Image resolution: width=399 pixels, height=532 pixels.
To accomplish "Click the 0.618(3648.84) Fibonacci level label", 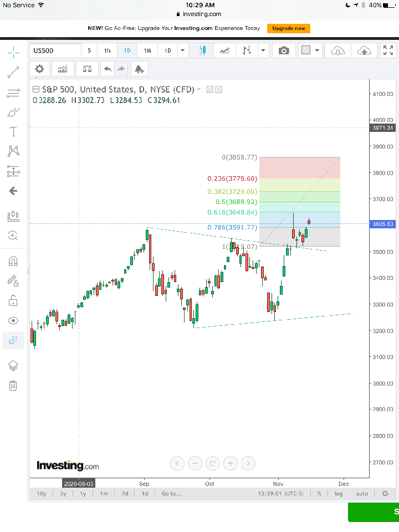I will 232,212.
